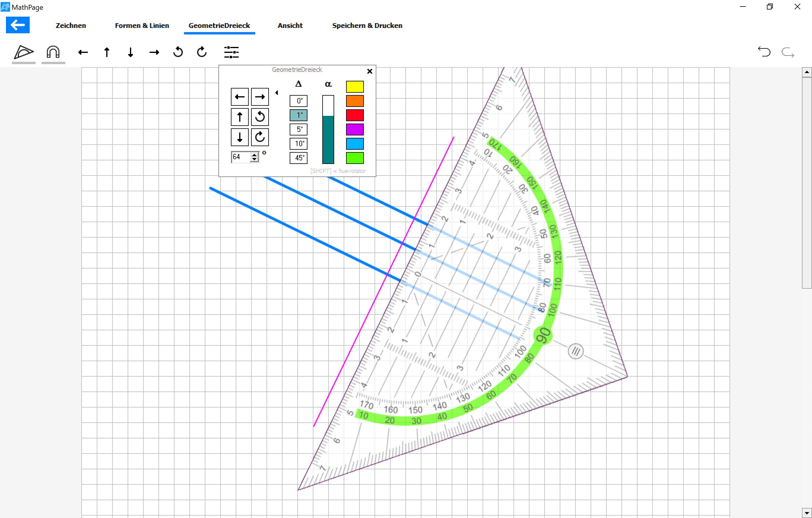Close the GeometrieDreieck panel
The image size is (812, 518).
coord(369,71)
